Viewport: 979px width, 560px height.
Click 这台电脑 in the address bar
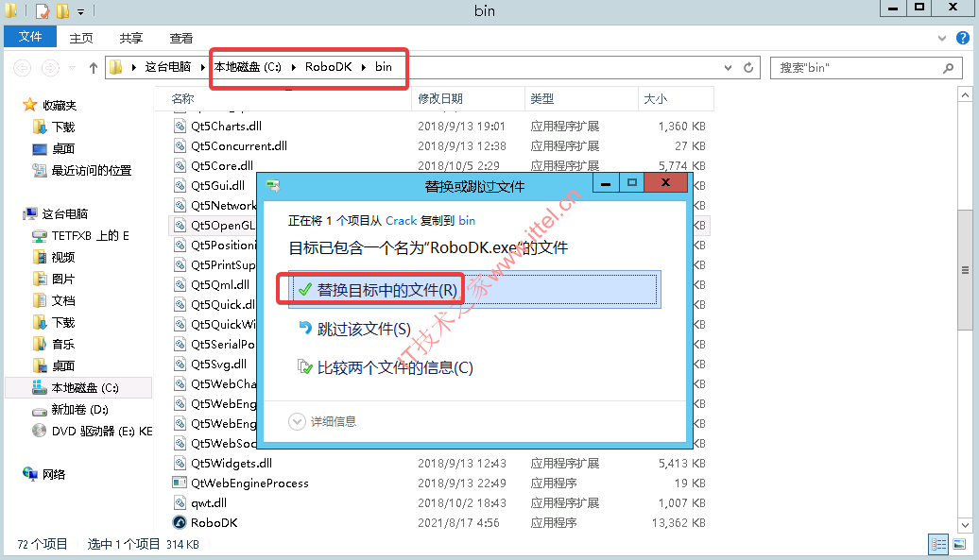click(168, 67)
